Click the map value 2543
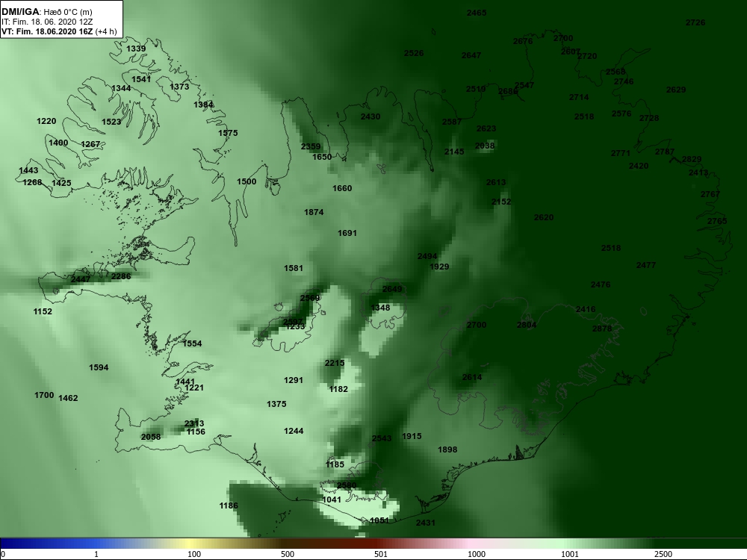747x560 pixels. click(382, 438)
